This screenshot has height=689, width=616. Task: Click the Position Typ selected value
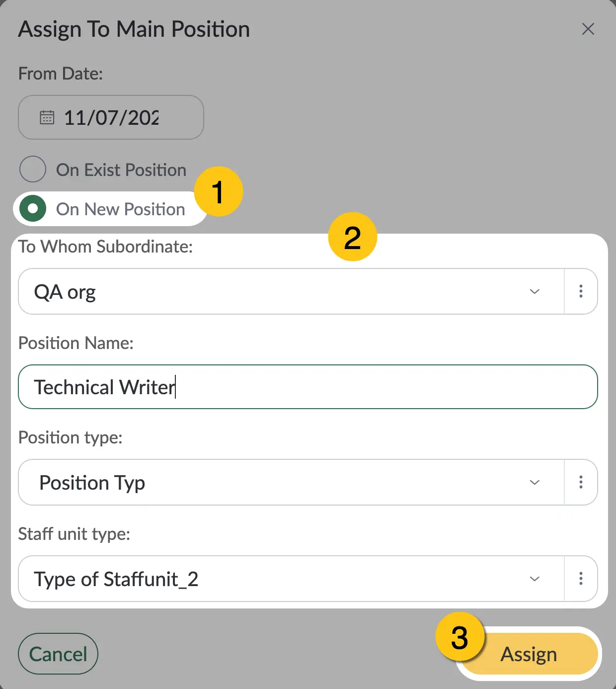click(x=92, y=483)
